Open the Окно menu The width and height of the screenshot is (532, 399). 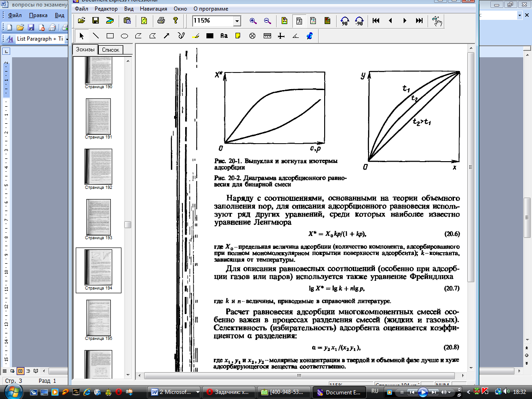click(180, 9)
